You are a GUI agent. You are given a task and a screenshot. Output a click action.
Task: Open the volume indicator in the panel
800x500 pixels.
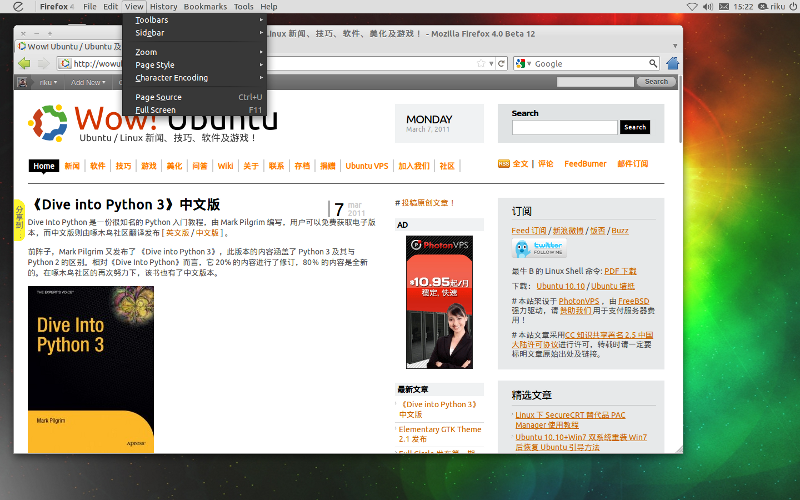[708, 7]
